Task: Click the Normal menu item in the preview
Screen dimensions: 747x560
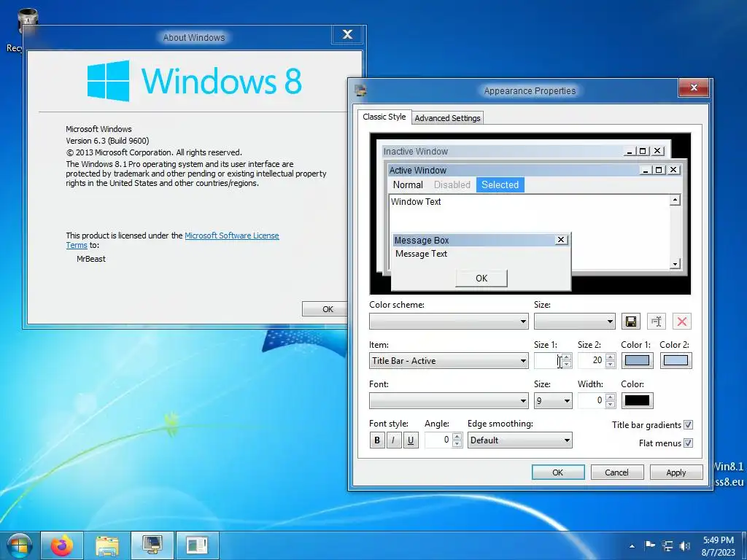Action: pyautogui.click(x=408, y=184)
